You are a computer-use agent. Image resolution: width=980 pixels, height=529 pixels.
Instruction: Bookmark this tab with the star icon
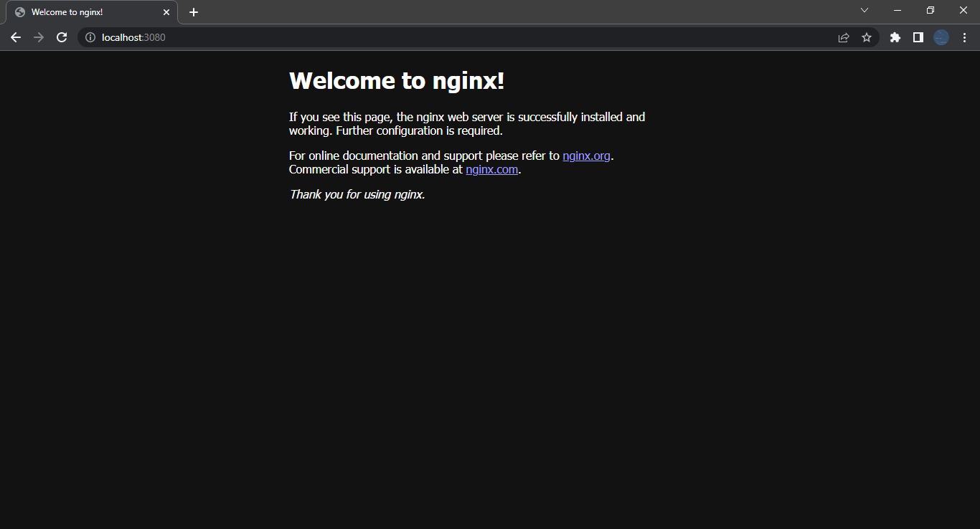click(x=867, y=37)
